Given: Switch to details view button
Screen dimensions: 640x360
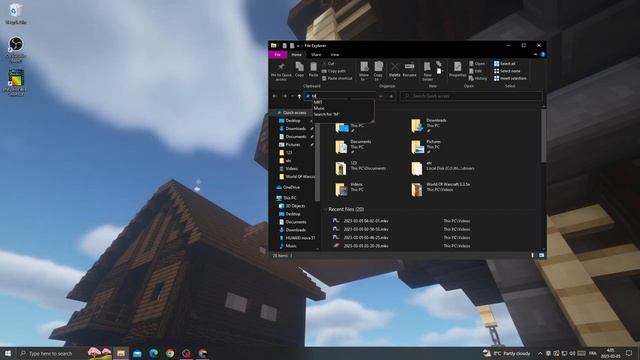Looking at the screenshot, I should tap(533, 256).
